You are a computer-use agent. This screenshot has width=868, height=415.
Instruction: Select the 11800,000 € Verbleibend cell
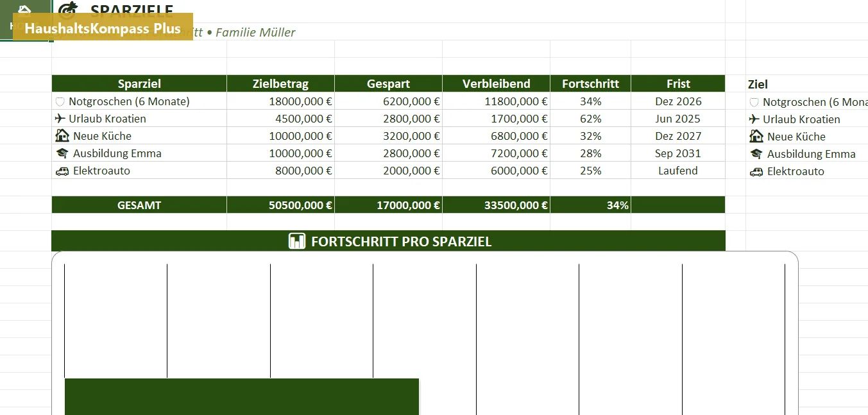(x=496, y=101)
